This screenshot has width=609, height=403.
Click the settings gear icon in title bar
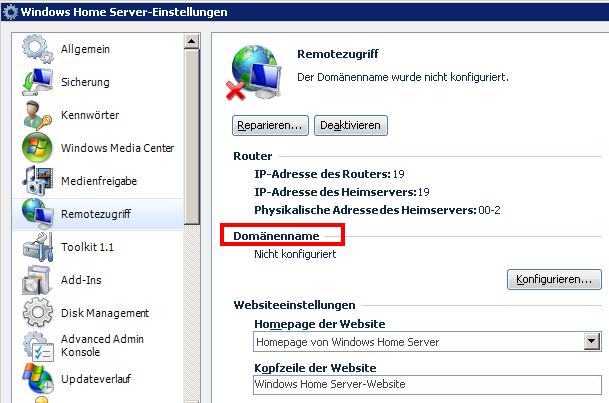pyautogui.click(x=10, y=12)
